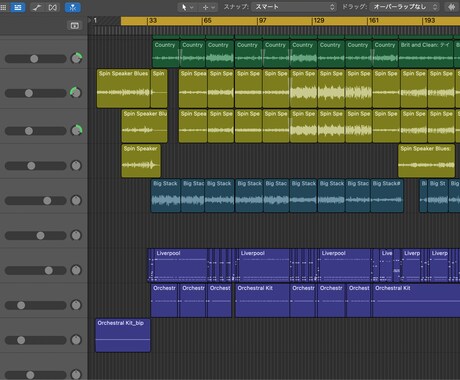This screenshot has height=380, width=460.
Task: Select the 'Spin Speaker Blues:' region near bar 193
Action: (426, 161)
